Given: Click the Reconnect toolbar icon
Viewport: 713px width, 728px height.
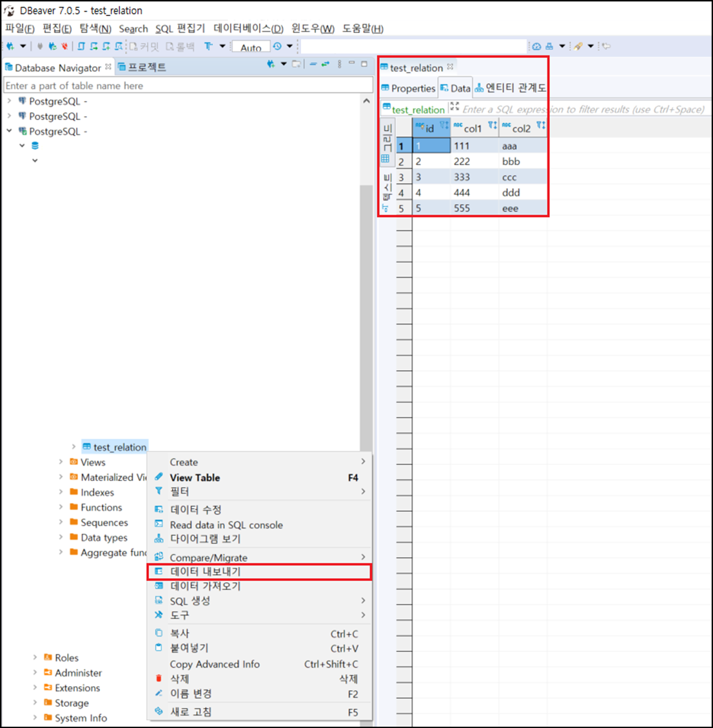Looking at the screenshot, I should (x=52, y=46).
